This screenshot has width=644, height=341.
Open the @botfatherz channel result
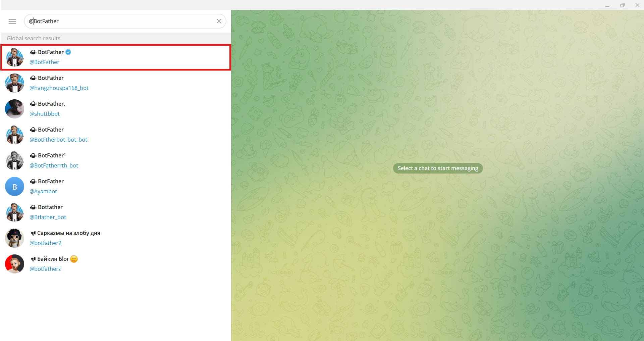pyautogui.click(x=116, y=264)
